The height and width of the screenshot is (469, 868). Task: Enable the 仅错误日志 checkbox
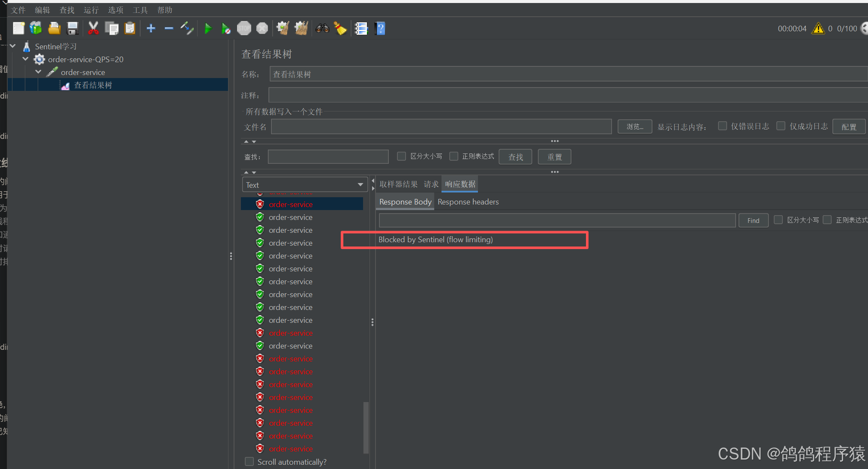click(x=723, y=126)
